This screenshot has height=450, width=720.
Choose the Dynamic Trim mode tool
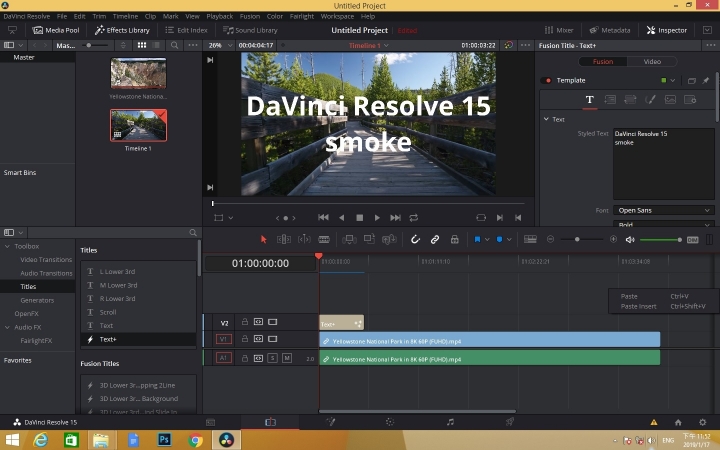tap(304, 239)
